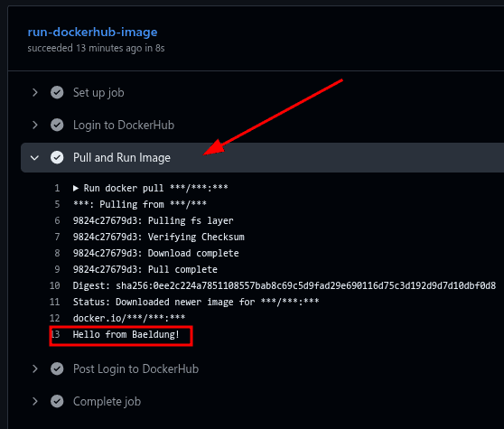
Task: Expand the Login to DockerHub step
Action: (x=35, y=125)
